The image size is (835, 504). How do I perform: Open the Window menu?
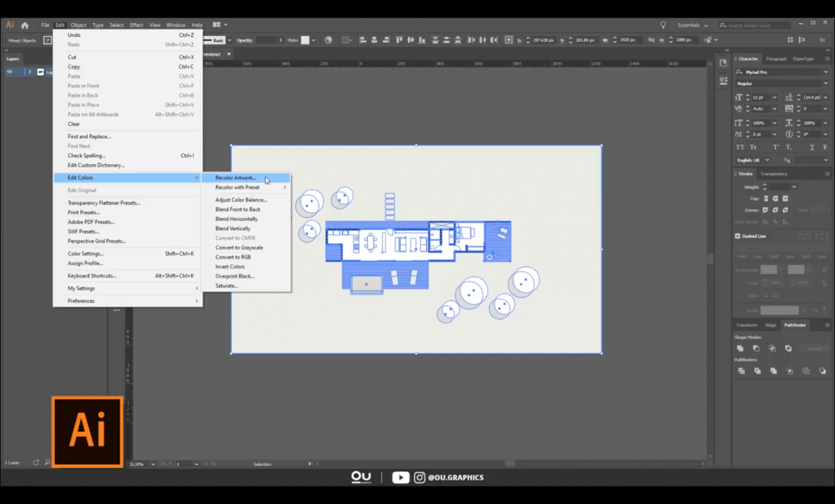[x=175, y=25]
